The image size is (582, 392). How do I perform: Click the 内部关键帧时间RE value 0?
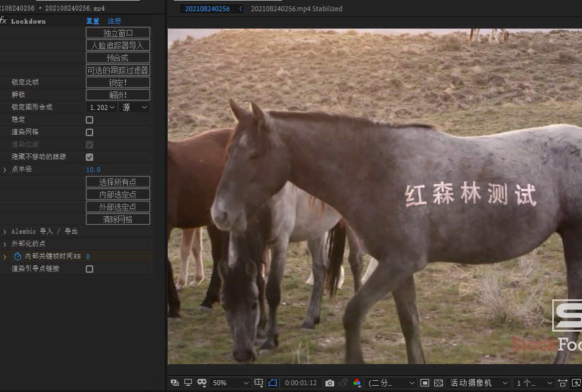[x=88, y=257]
